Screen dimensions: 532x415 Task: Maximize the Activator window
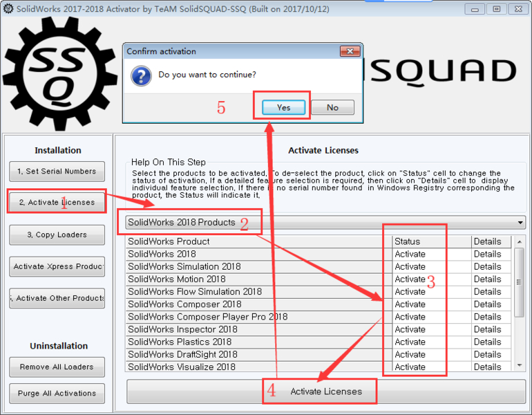point(496,9)
